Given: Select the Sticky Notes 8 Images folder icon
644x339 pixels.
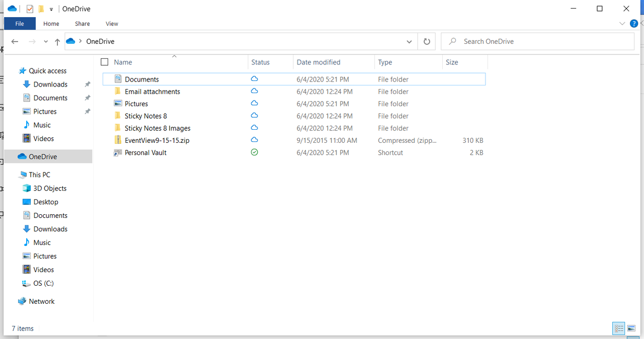Looking at the screenshot, I should pos(118,128).
